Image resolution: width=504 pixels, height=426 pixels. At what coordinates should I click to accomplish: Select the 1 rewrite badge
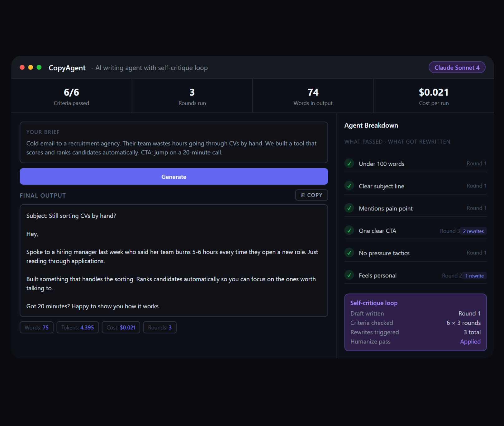pos(474,276)
